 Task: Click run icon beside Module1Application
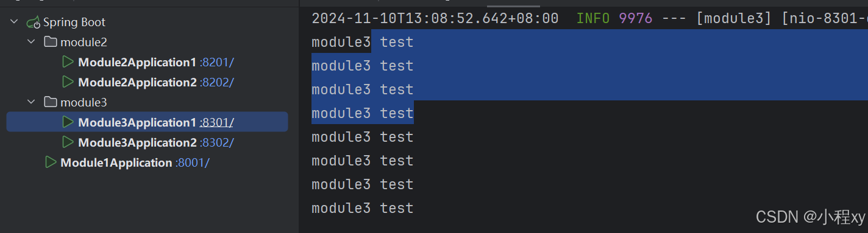click(x=51, y=162)
